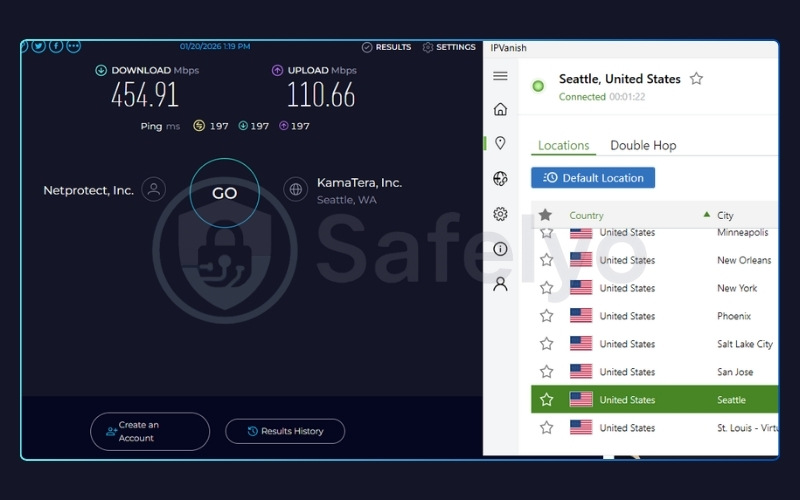Open the IPVanish info icon
The image size is (800, 500).
tap(501, 249)
